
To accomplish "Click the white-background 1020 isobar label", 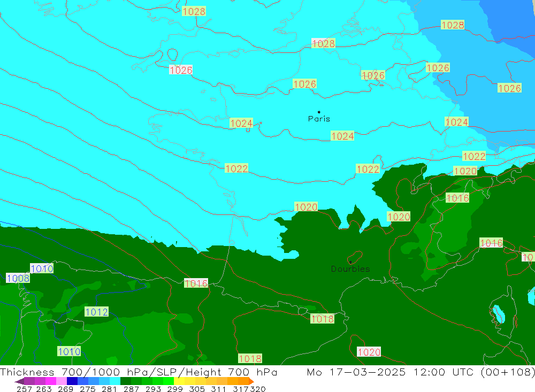I will click(369, 352).
